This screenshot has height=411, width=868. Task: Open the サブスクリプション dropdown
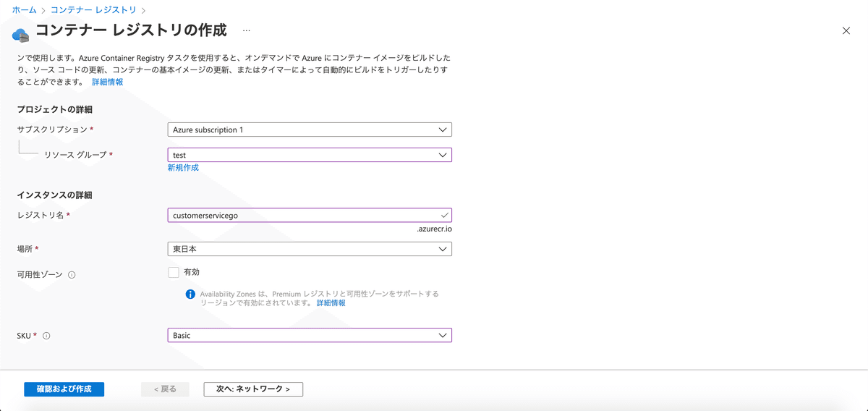pyautogui.click(x=310, y=130)
